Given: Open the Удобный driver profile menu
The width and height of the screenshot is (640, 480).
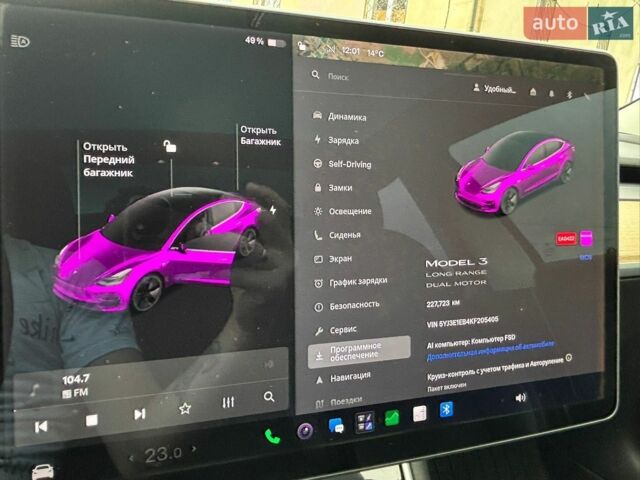Looking at the screenshot, I should pyautogui.click(x=494, y=89).
